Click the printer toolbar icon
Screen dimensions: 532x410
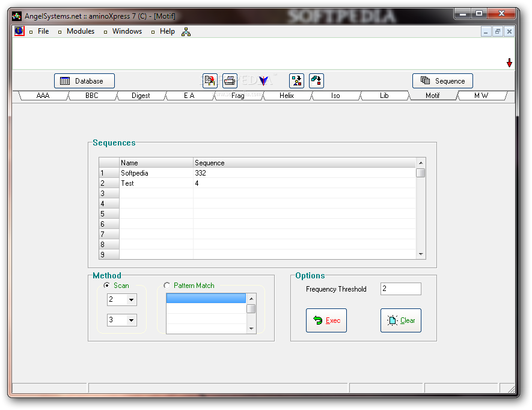[x=230, y=81]
